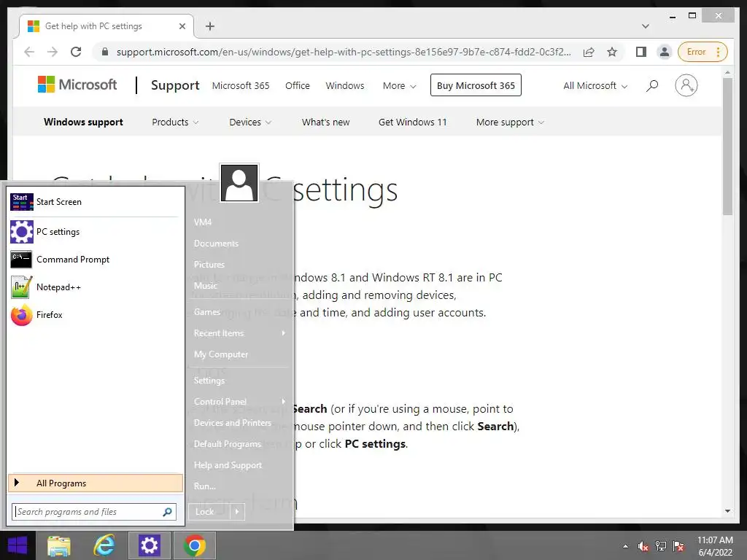The image size is (747, 560).
Task: Sign in with account icon on Microsoft site
Action: pyautogui.click(x=686, y=86)
